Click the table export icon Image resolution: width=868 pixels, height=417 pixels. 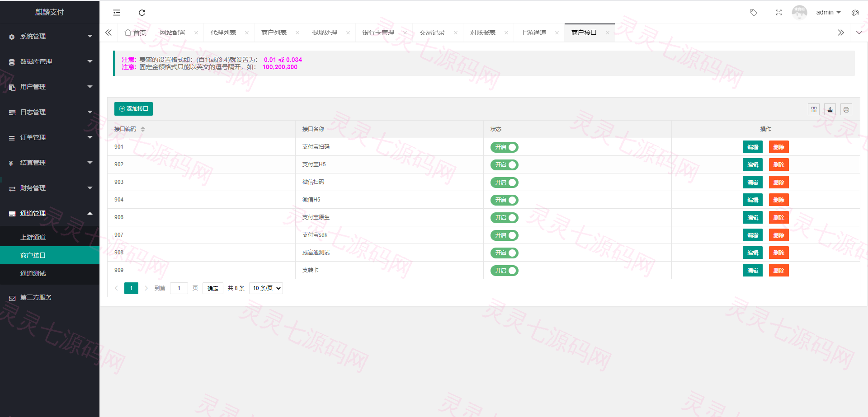830,109
